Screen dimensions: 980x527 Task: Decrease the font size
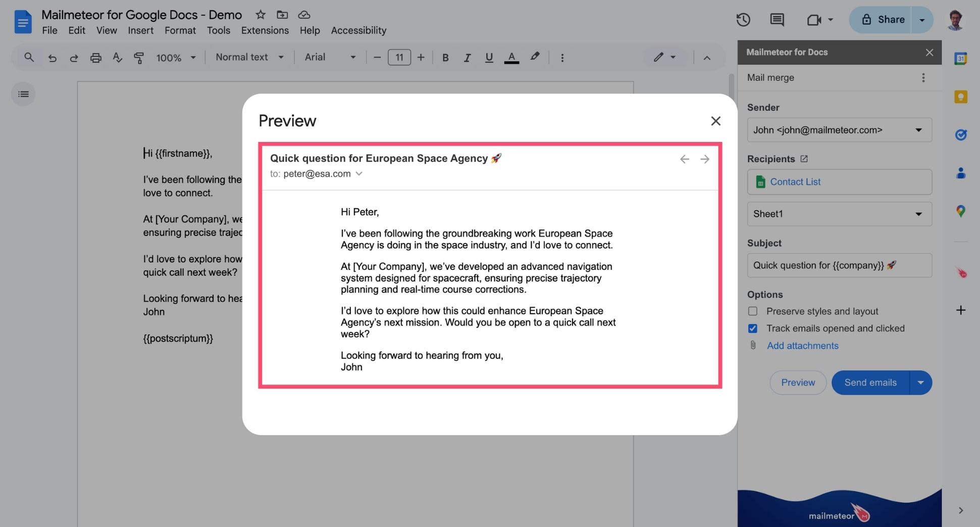click(377, 58)
